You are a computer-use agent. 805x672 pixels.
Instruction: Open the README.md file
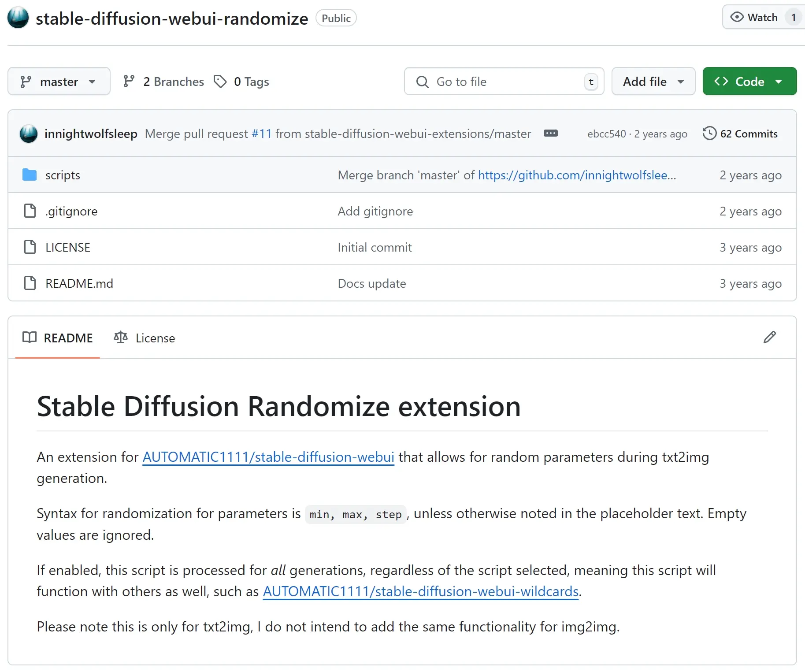pos(79,284)
